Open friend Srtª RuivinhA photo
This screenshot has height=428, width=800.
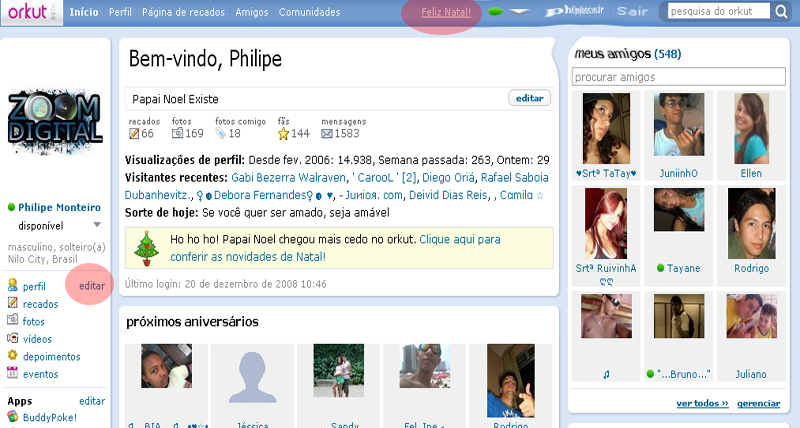click(x=606, y=224)
